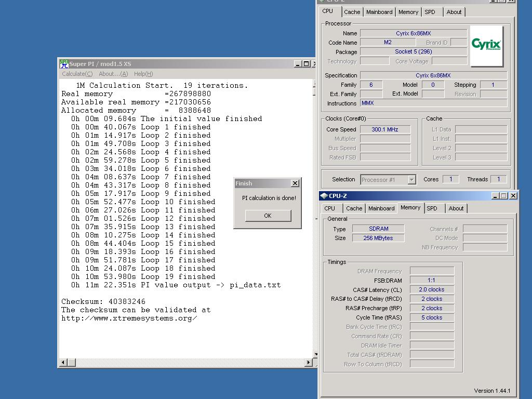The image size is (532, 399).
Task: Click the memory Size field 256 MBytes
Action: [x=378, y=238]
